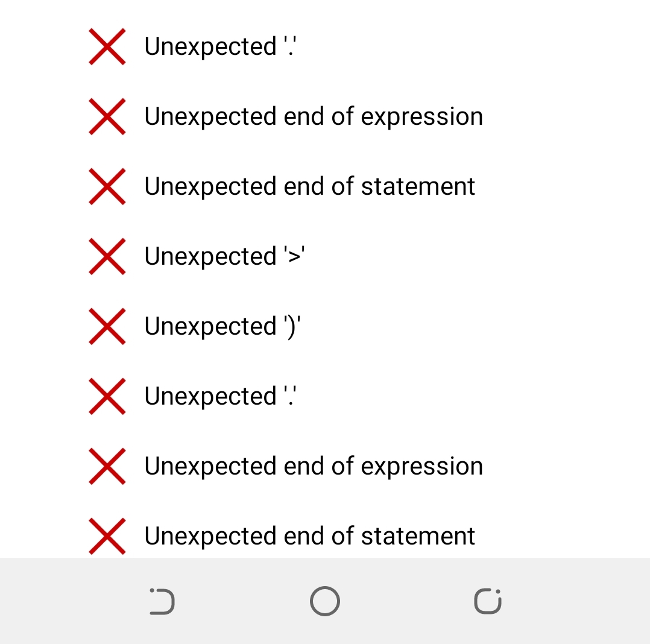Tap the red X beside the first "Unexpected '.'" error

pyautogui.click(x=107, y=46)
